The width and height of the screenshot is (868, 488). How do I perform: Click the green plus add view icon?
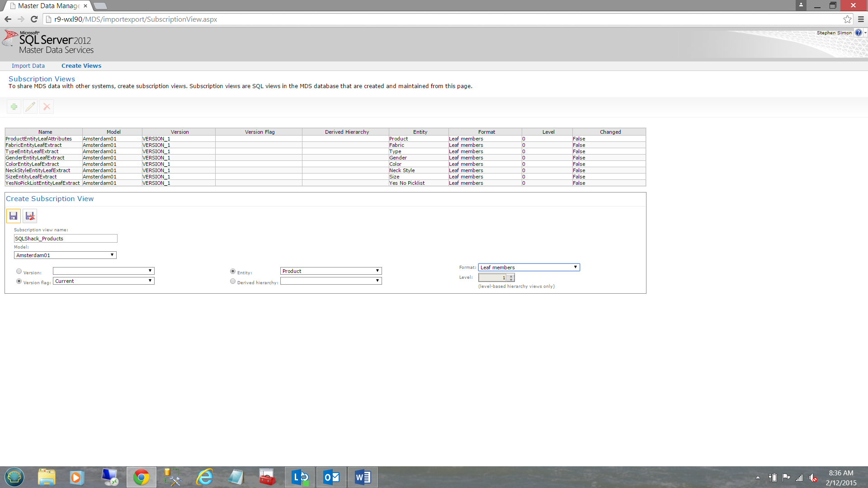[14, 107]
